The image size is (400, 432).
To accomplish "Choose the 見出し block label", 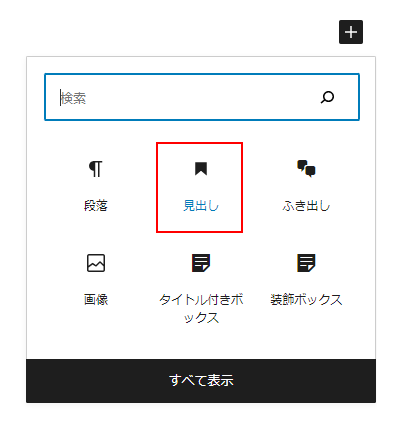I will tap(201, 206).
